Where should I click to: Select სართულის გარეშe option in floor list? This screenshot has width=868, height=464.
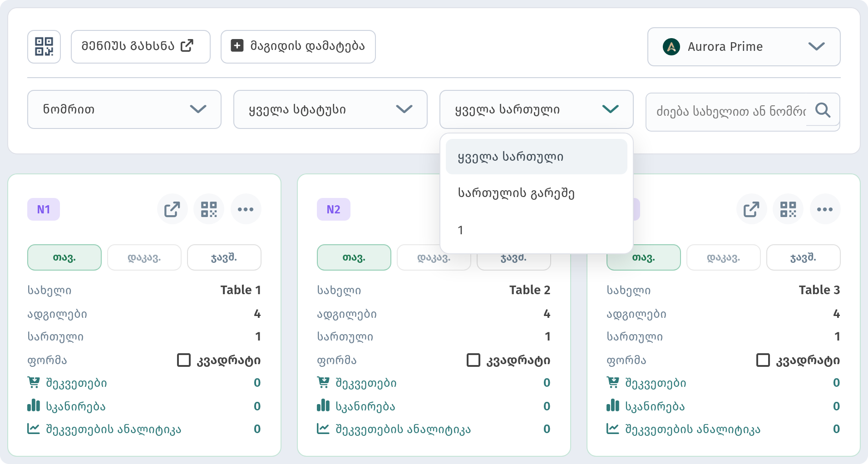tap(537, 193)
